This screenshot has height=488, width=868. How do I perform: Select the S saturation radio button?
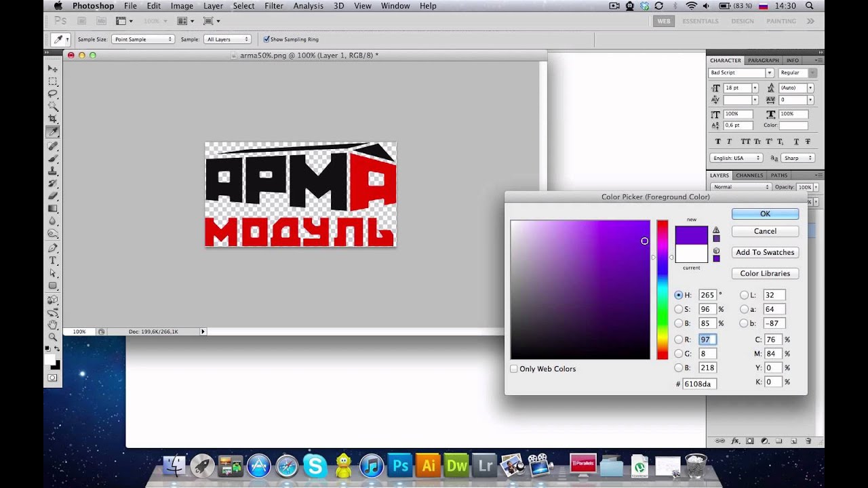point(679,309)
